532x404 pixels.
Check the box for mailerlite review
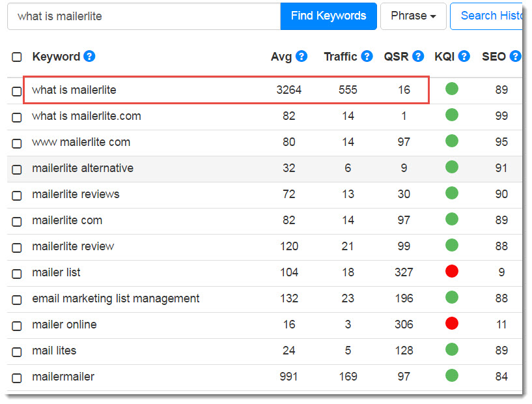pyautogui.click(x=17, y=248)
